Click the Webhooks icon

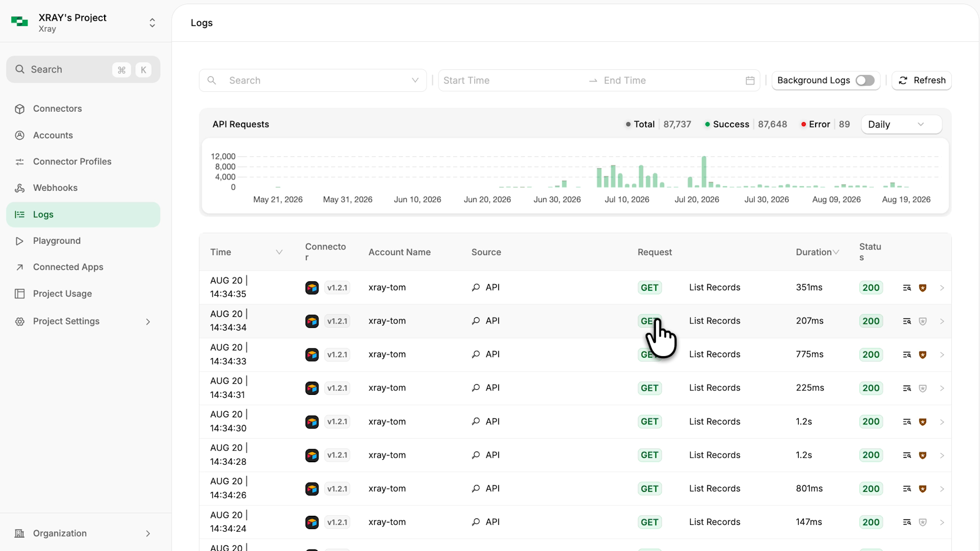point(20,188)
